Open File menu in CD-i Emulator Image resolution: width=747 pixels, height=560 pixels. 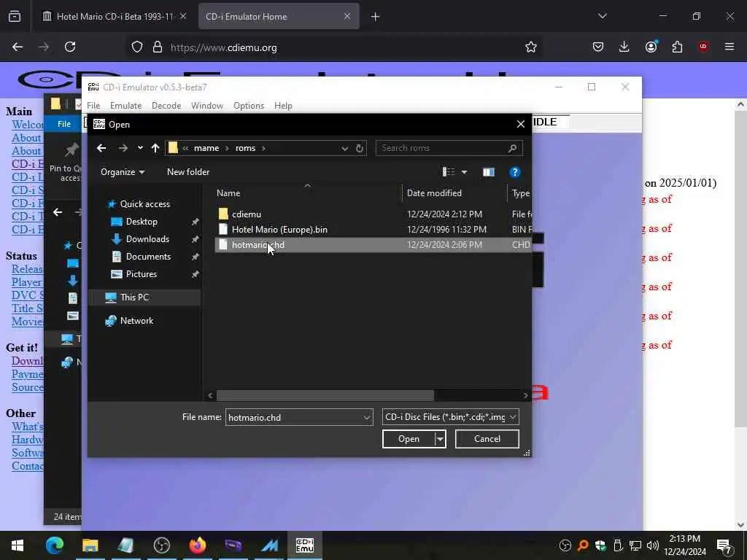click(93, 106)
